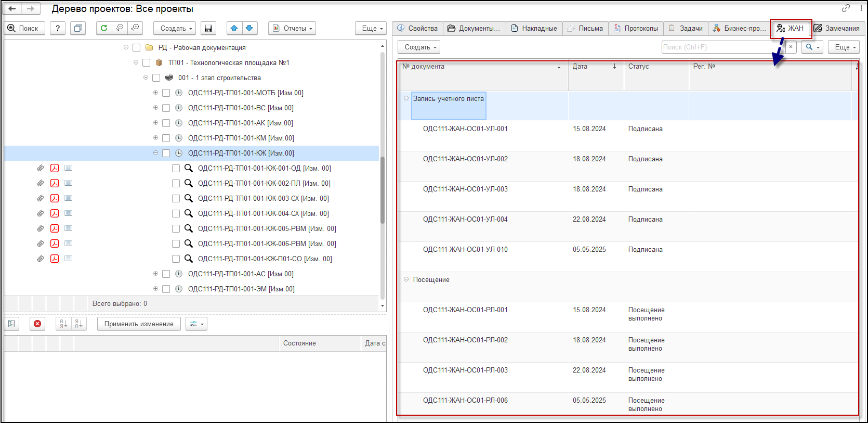Click the green refresh icon in toolbar
This screenshot has width=868, height=423.
coord(104,28)
